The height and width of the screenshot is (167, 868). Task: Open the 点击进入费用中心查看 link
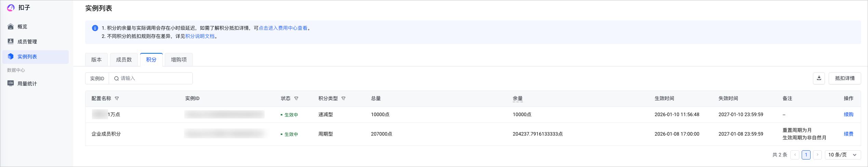click(x=283, y=28)
